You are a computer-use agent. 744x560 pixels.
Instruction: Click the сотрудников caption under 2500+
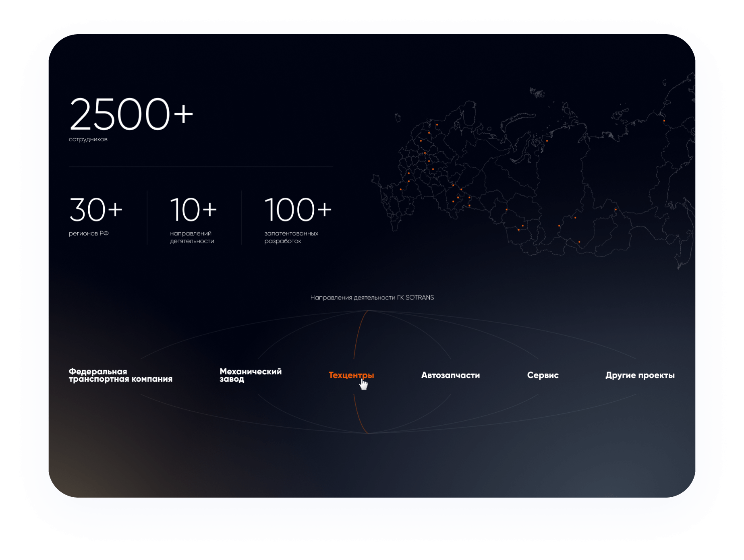[x=88, y=139]
